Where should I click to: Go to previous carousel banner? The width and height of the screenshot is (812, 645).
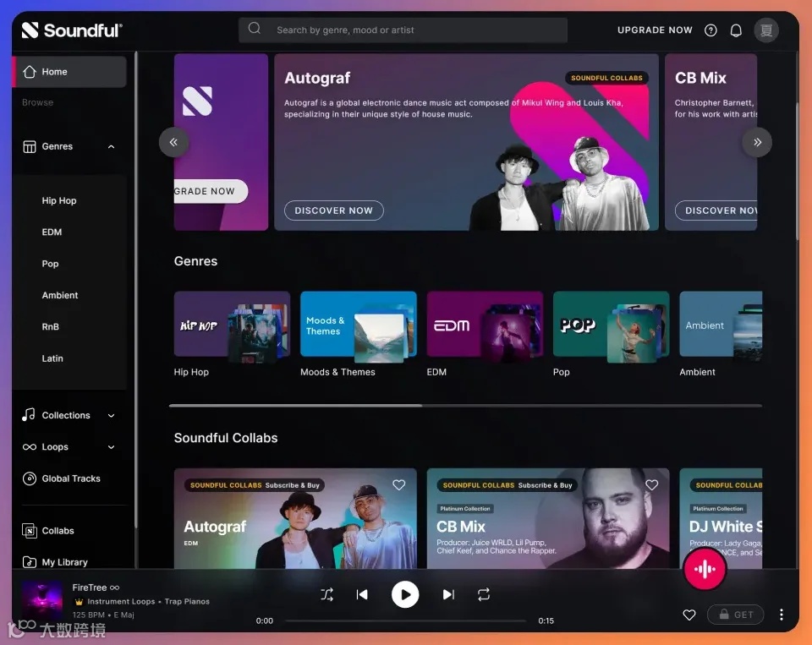tap(173, 142)
